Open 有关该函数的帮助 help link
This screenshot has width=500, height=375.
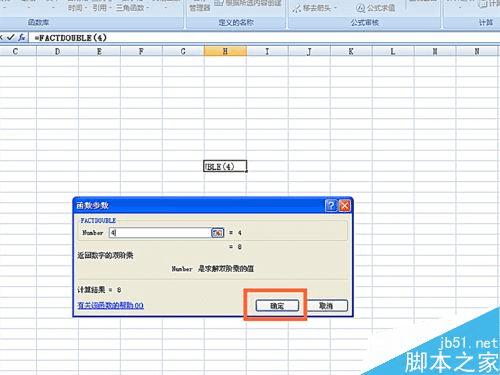point(111,305)
